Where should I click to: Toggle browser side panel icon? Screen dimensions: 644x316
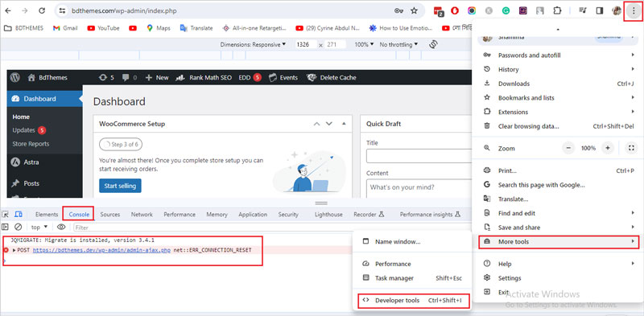pos(600,11)
